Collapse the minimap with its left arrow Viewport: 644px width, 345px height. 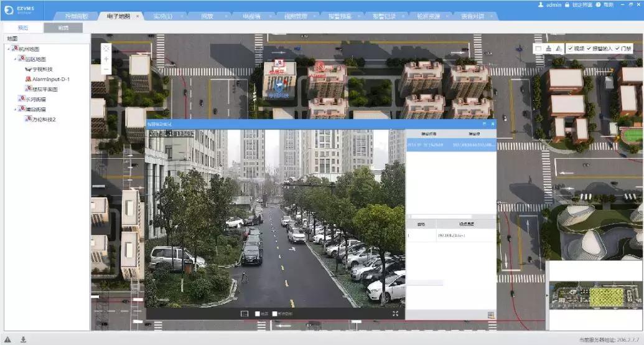pyautogui.click(x=547, y=295)
